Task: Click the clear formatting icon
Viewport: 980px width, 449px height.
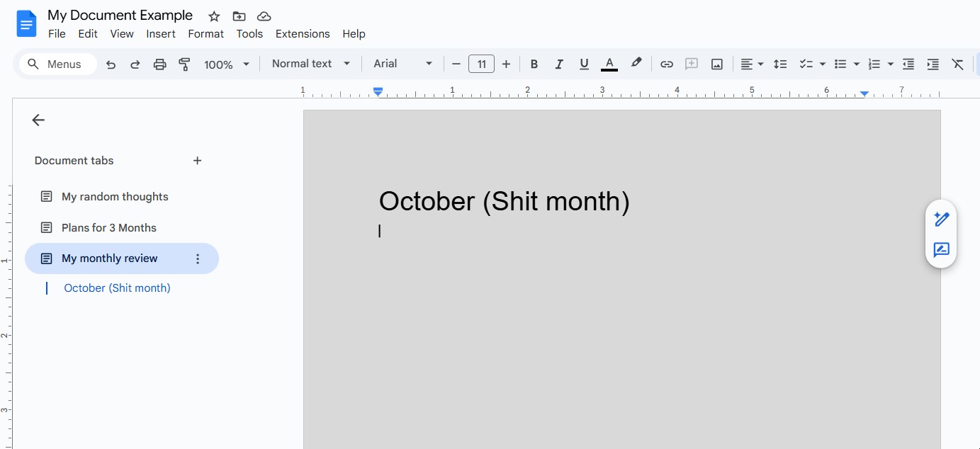Action: [958, 64]
